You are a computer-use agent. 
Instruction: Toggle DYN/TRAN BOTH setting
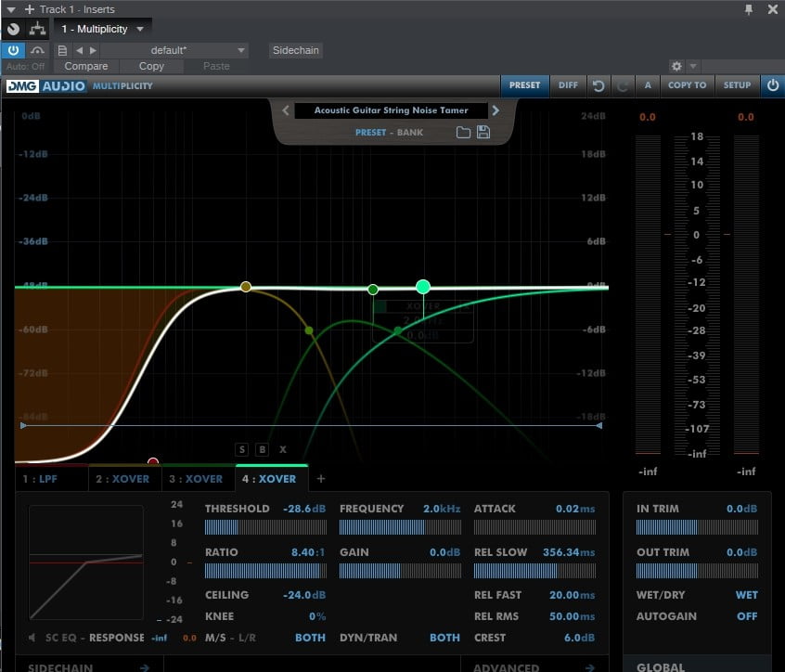point(444,638)
